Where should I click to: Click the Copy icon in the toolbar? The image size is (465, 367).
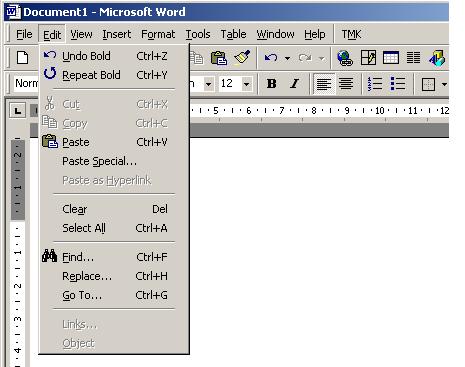coord(197,58)
